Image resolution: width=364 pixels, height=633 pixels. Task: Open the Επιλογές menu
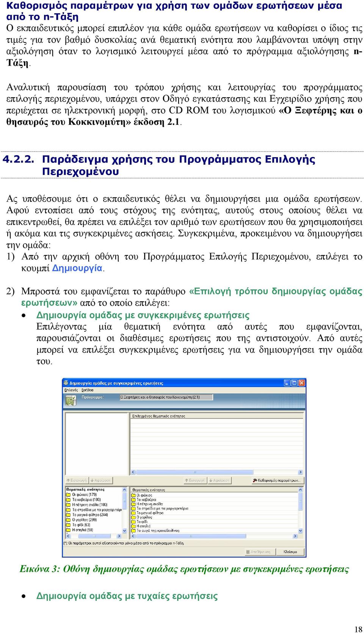71,390
